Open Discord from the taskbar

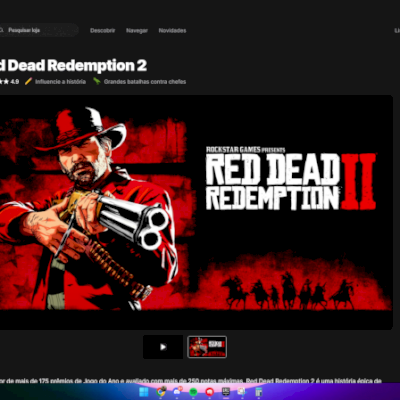[177, 392]
